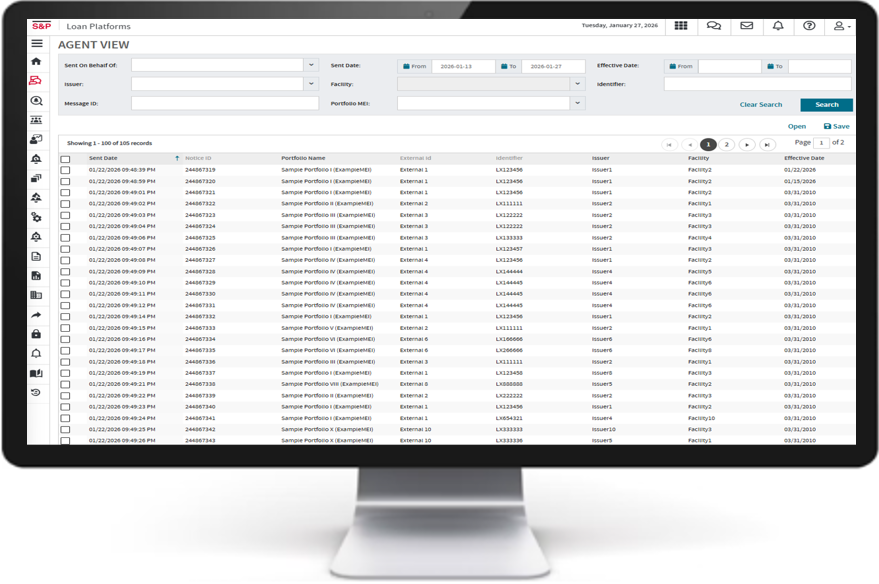879x584 pixels.
Task: Check the row for notice 244867319
Action: pyautogui.click(x=66, y=170)
